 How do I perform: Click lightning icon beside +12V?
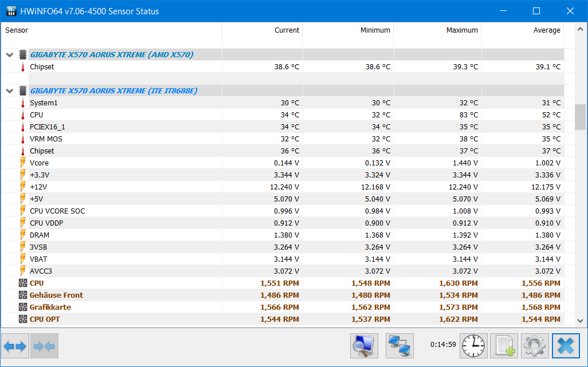pos(23,187)
